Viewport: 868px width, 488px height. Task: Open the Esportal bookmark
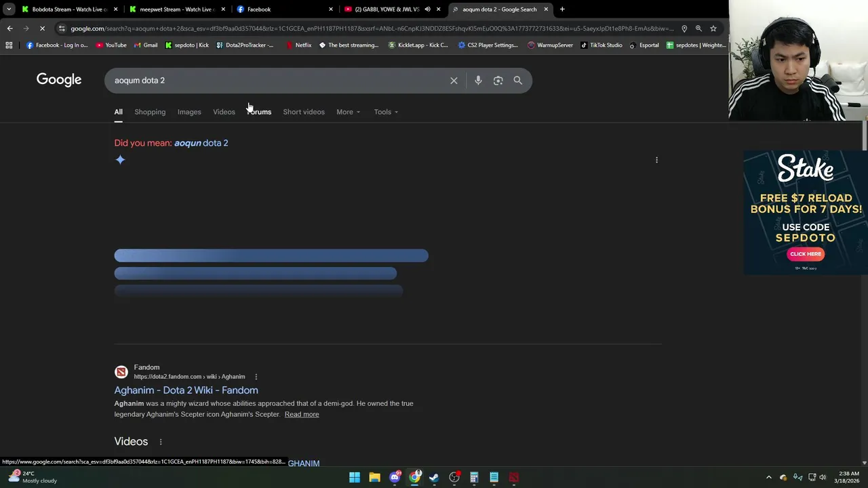click(644, 45)
